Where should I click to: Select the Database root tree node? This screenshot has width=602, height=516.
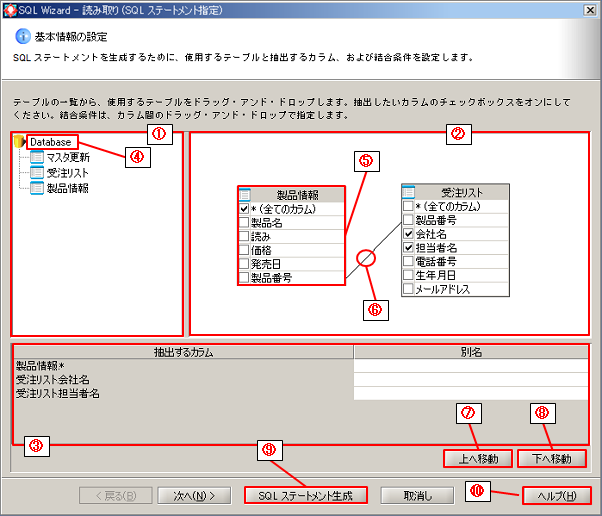click(50, 143)
